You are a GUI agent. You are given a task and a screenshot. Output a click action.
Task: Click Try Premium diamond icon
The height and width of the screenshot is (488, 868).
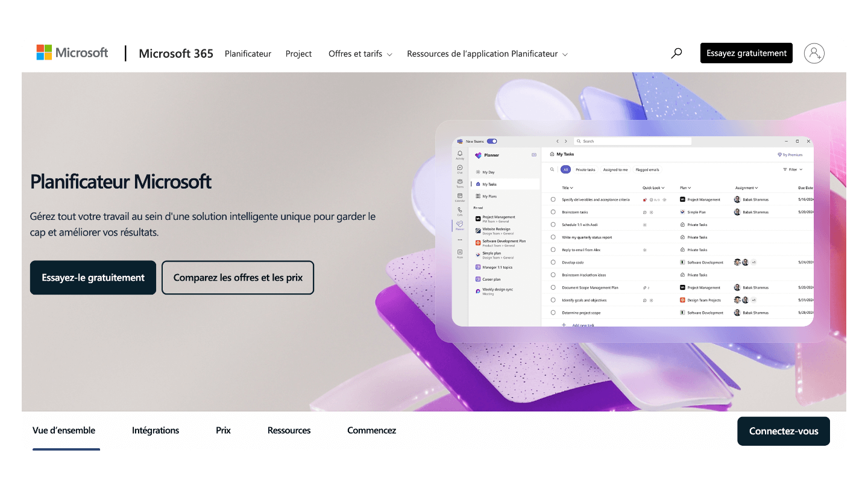[x=779, y=155]
